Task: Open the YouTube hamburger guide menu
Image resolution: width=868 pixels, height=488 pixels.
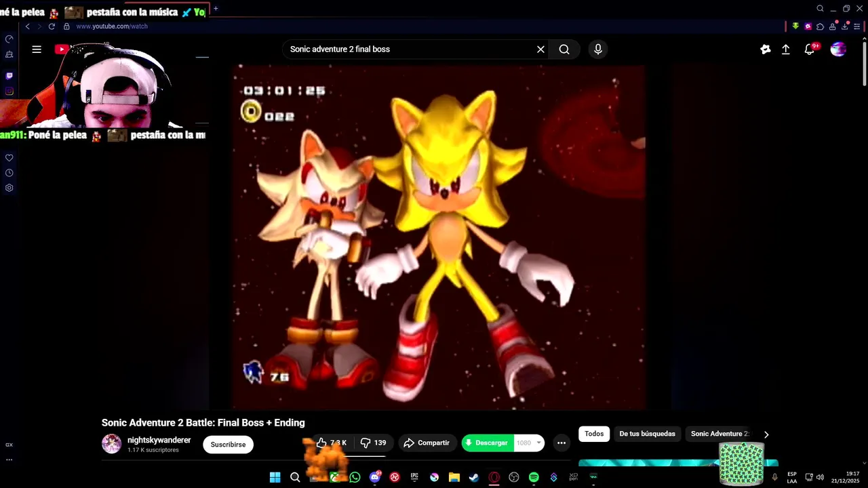Action: pos(37,49)
